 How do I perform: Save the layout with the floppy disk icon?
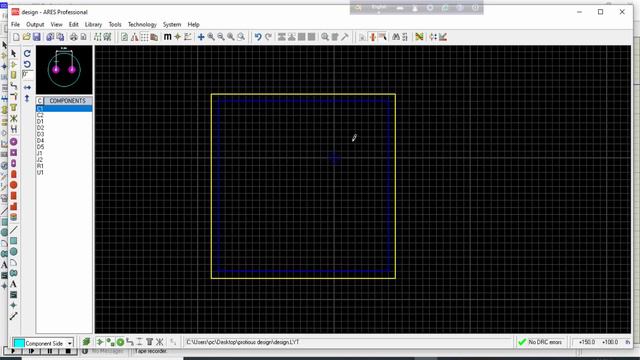click(x=37, y=37)
